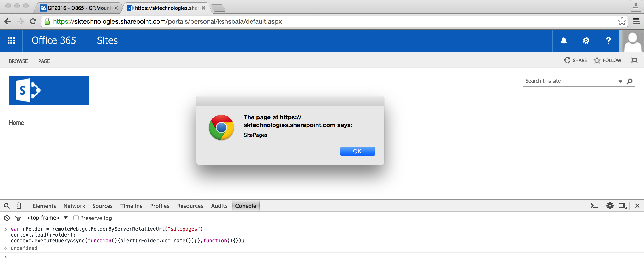The height and width of the screenshot is (279, 644).
Task: Open the Office 365 app launcher grid
Action: [x=11, y=40]
